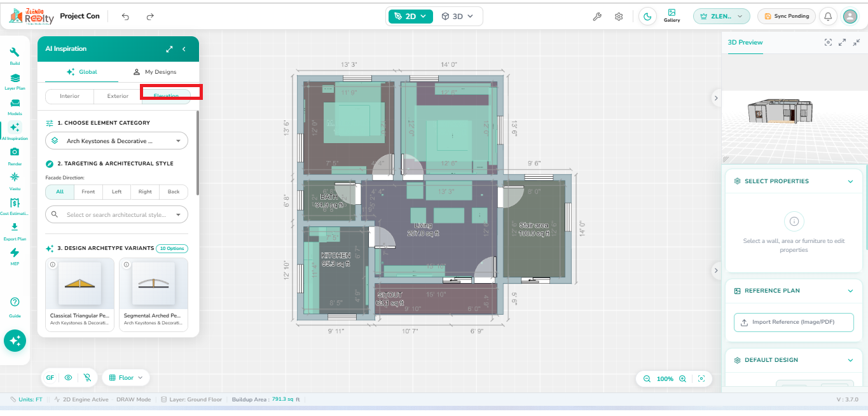Select the All facade direction
Image resolution: width=868 pixels, height=416 pixels.
tap(60, 191)
